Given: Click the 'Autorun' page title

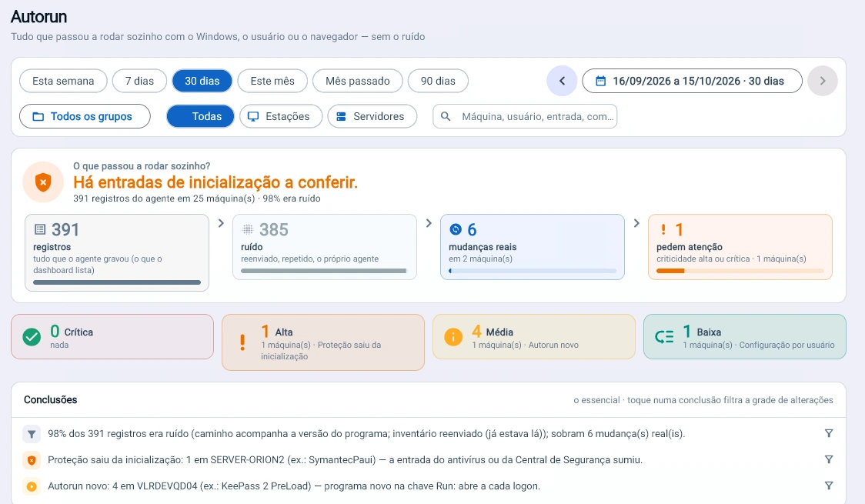Looking at the screenshot, I should pos(38,17).
